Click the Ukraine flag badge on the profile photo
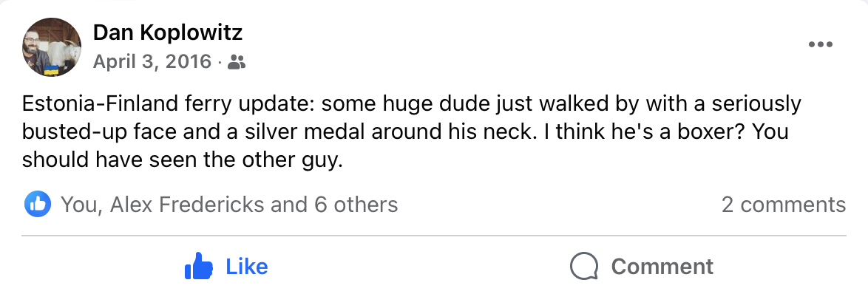The height and width of the screenshot is (294, 868). click(x=52, y=70)
